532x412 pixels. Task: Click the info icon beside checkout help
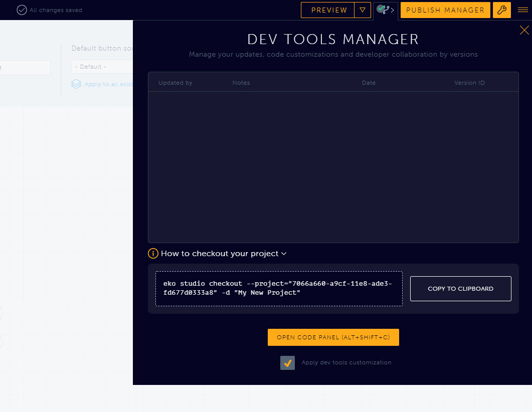[x=153, y=253]
